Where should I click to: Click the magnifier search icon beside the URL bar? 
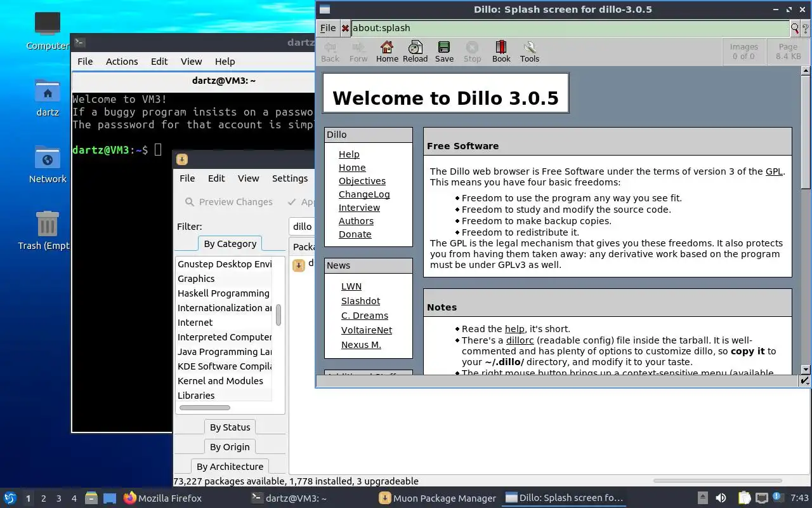794,28
